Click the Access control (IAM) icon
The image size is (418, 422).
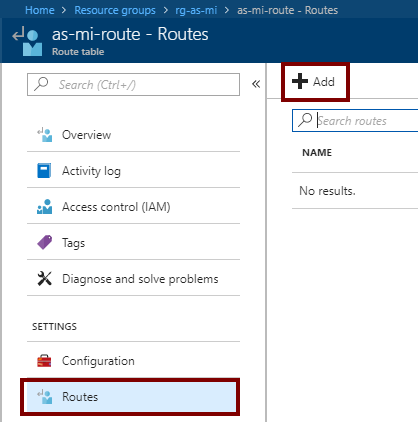point(45,207)
